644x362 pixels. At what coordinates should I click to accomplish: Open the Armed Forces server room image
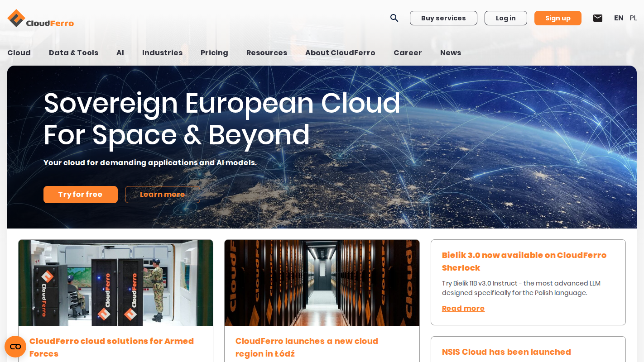(x=115, y=283)
